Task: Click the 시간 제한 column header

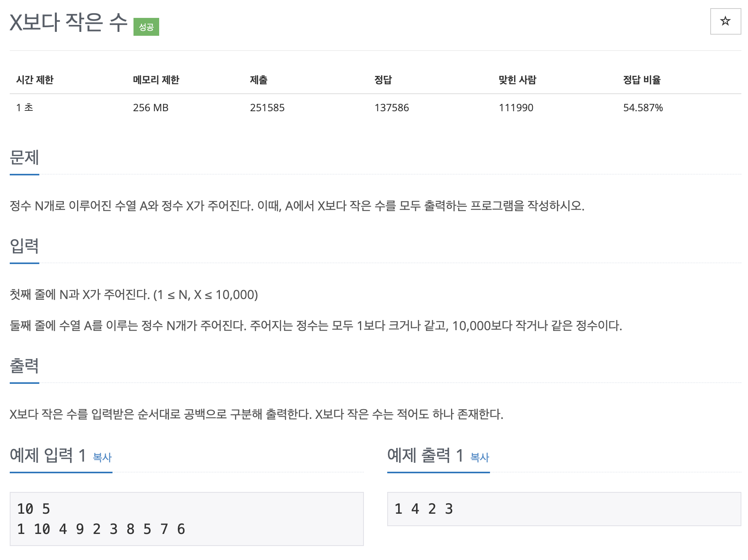Action: coord(35,80)
